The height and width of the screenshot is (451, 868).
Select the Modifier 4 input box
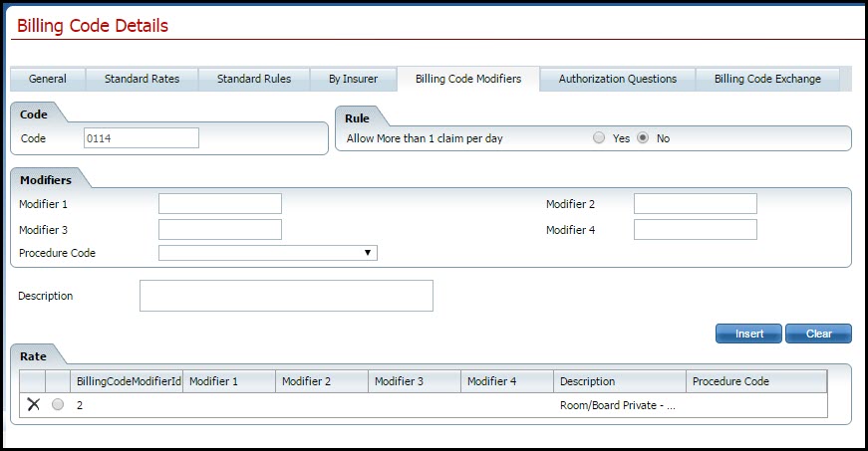click(695, 230)
